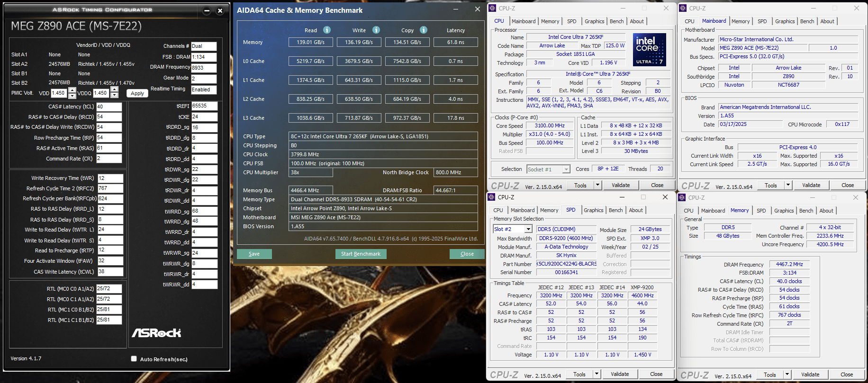Click L3 Cache Copy value 972.37 GB/s
Viewport: 868px width, 383px height.
pyautogui.click(x=407, y=118)
